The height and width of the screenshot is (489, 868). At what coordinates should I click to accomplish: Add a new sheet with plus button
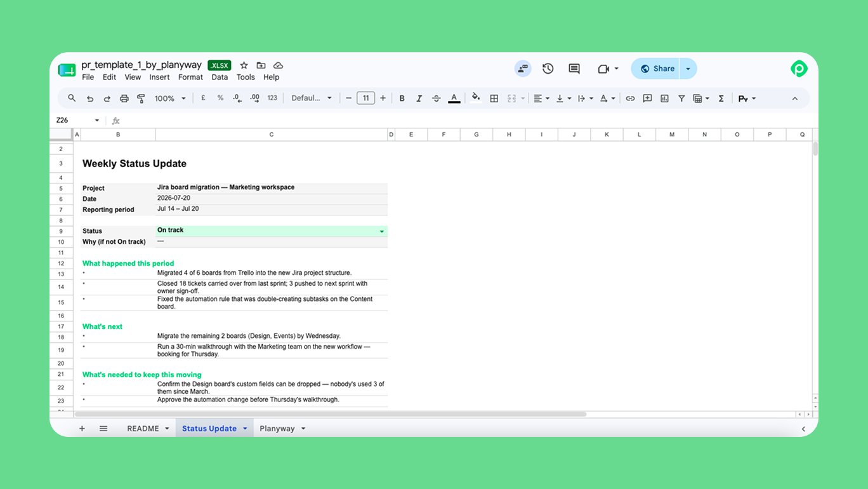82,429
